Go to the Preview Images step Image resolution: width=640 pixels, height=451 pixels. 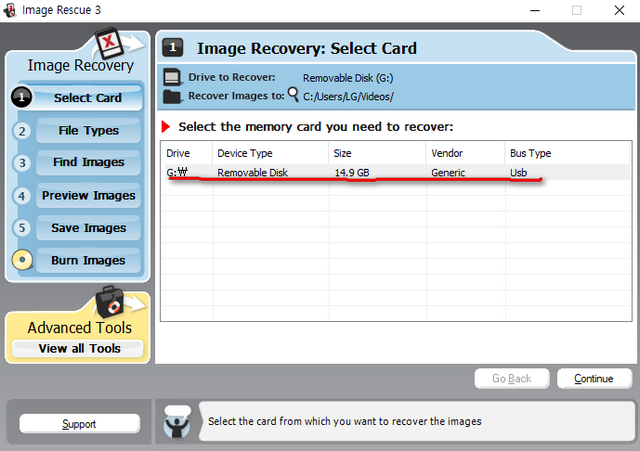pos(89,196)
